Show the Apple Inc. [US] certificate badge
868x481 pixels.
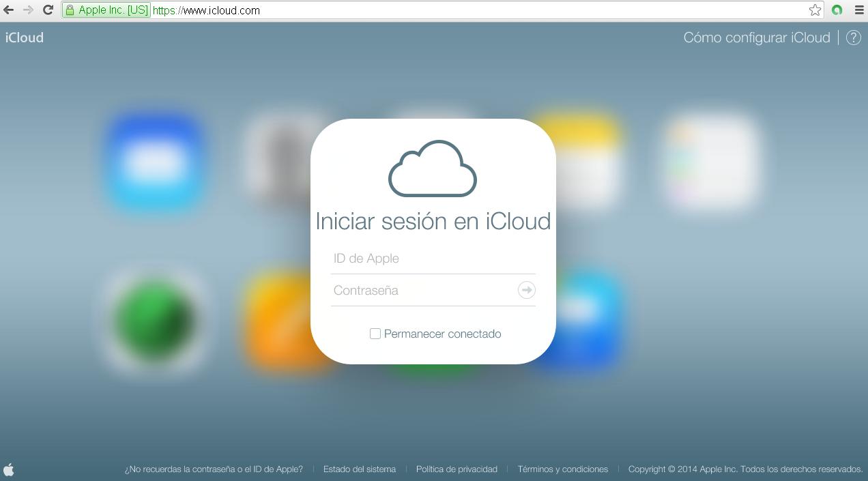point(106,10)
